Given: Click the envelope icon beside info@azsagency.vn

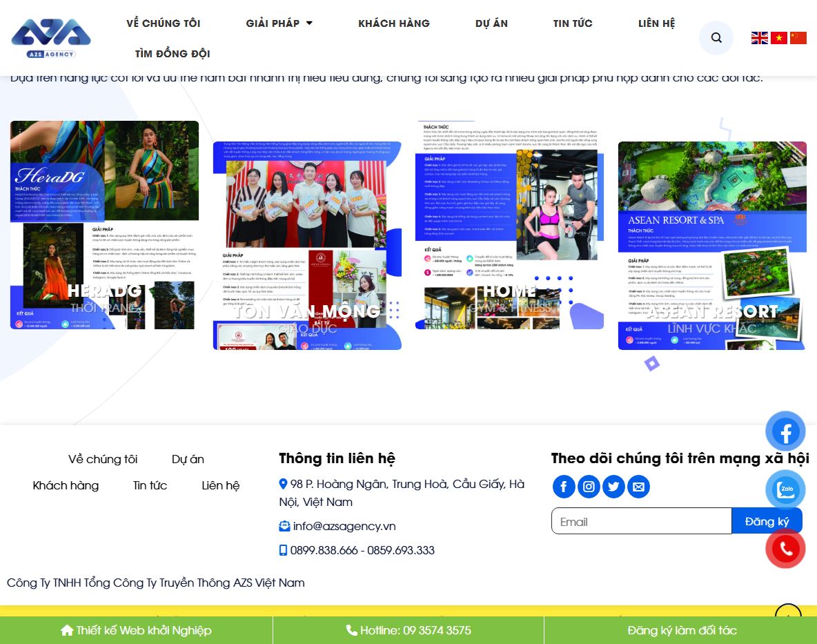Looking at the screenshot, I should pyautogui.click(x=284, y=526).
